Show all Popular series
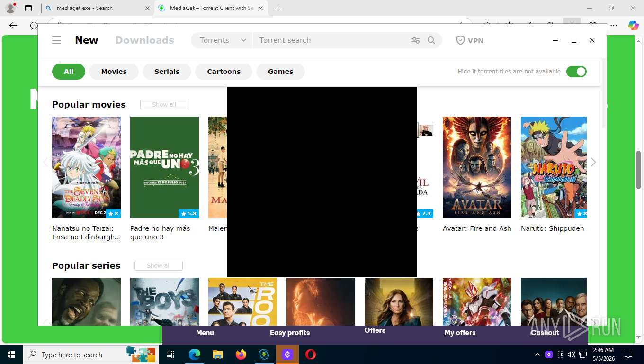This screenshot has height=364, width=644. tap(159, 265)
